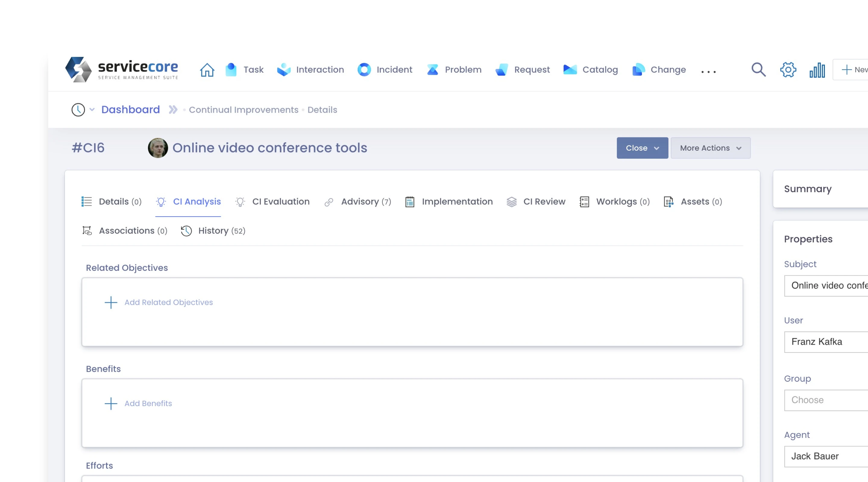
Task: Click the Task menu label
Action: [254, 70]
